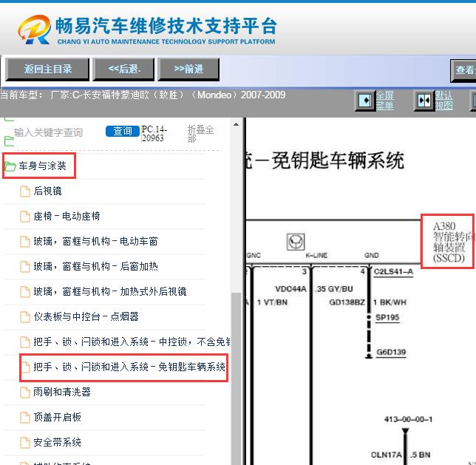Open the 雨刷和清洗器 entry
The height and width of the screenshot is (465, 476).
pyautogui.click(x=62, y=392)
